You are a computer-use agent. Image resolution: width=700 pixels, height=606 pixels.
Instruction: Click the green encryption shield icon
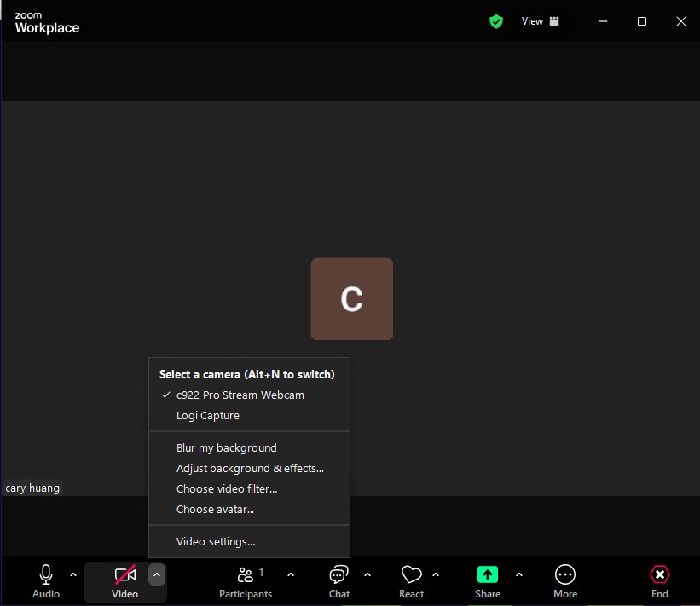tap(496, 21)
